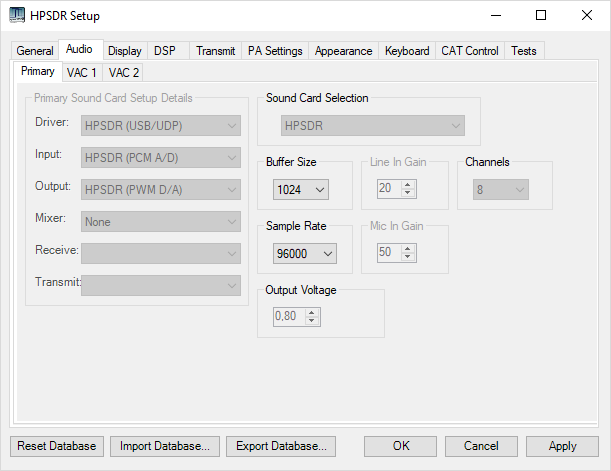Open the Sound Card Selection dropdown
The width and height of the screenshot is (611, 471).
373,125
